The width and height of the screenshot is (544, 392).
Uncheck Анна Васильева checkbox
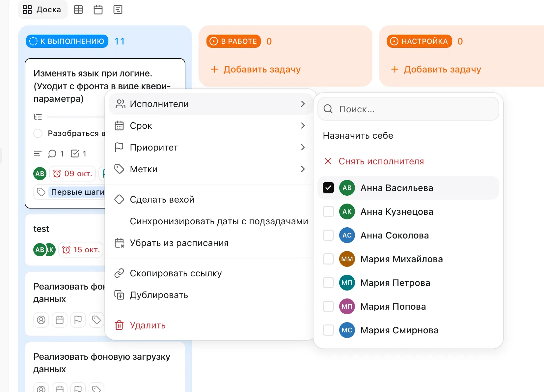(328, 188)
